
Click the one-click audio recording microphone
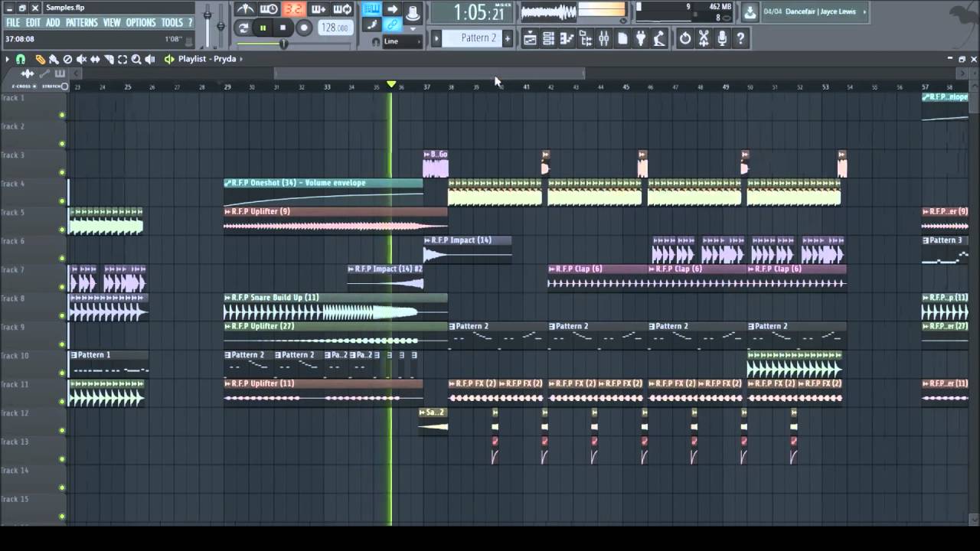tap(722, 38)
